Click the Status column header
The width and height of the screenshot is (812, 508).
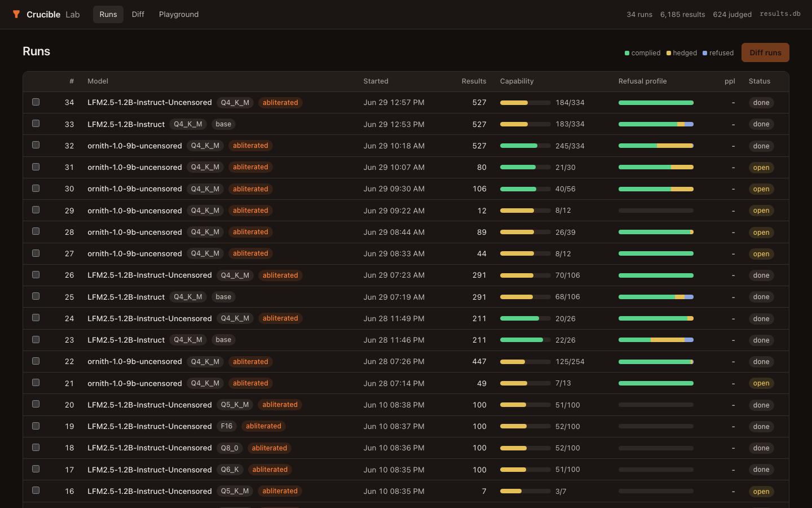click(x=759, y=81)
